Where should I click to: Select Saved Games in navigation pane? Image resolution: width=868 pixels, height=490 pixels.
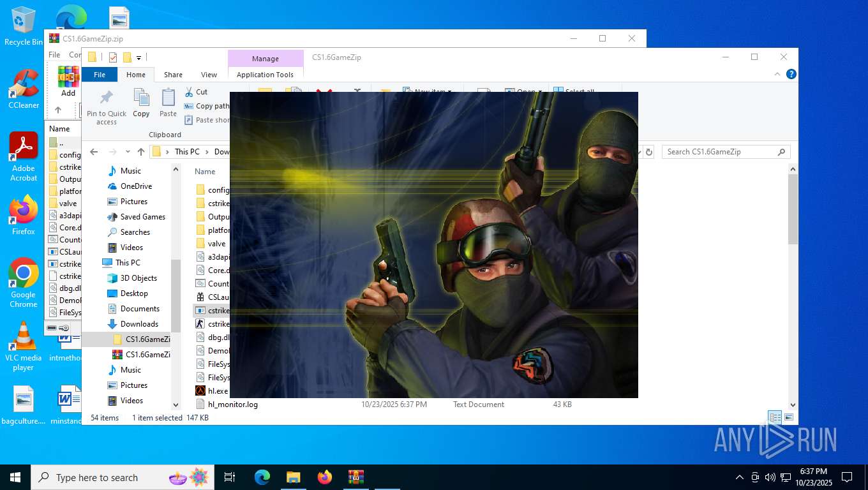(142, 217)
